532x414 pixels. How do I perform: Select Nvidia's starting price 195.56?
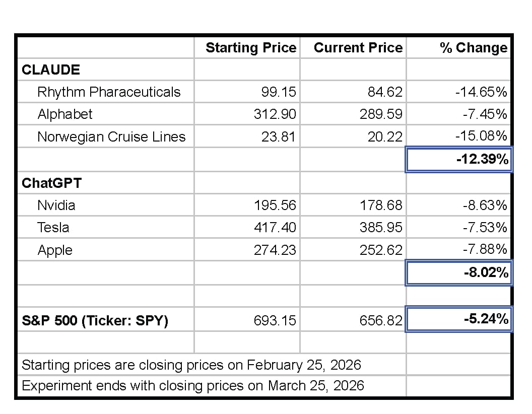pyautogui.click(x=275, y=205)
